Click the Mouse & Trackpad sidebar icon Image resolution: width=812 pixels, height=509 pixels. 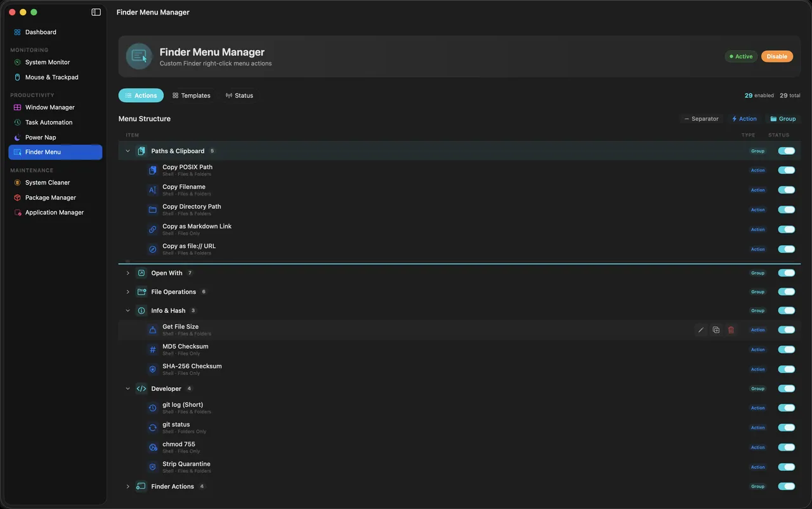coord(17,77)
